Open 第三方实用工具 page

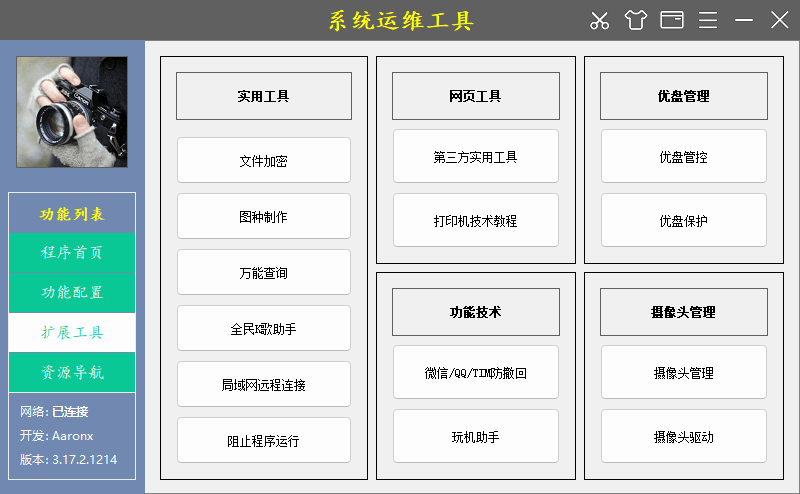pyautogui.click(x=475, y=157)
